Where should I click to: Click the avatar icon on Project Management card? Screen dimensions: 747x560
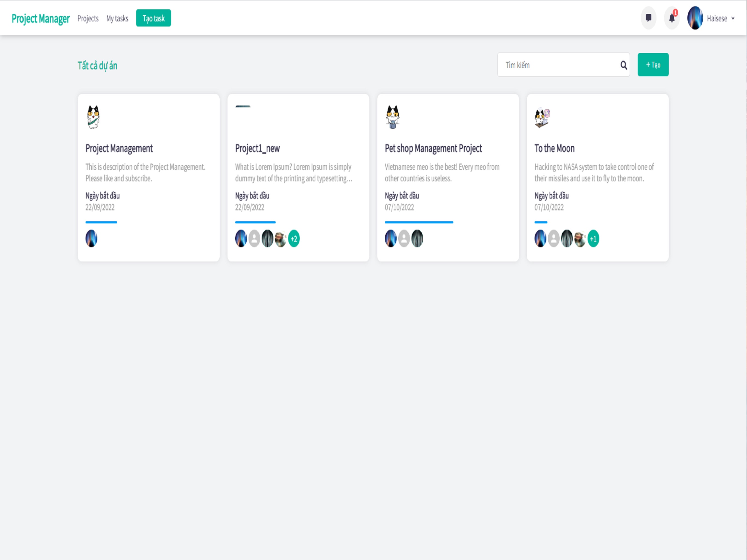coord(91,238)
